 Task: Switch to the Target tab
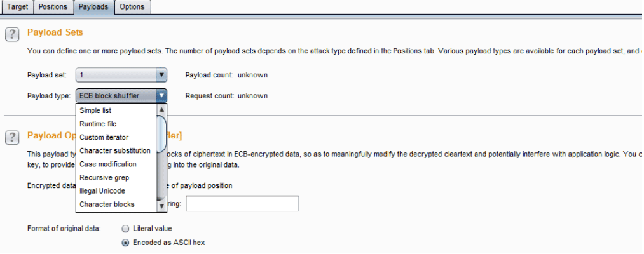click(x=18, y=7)
